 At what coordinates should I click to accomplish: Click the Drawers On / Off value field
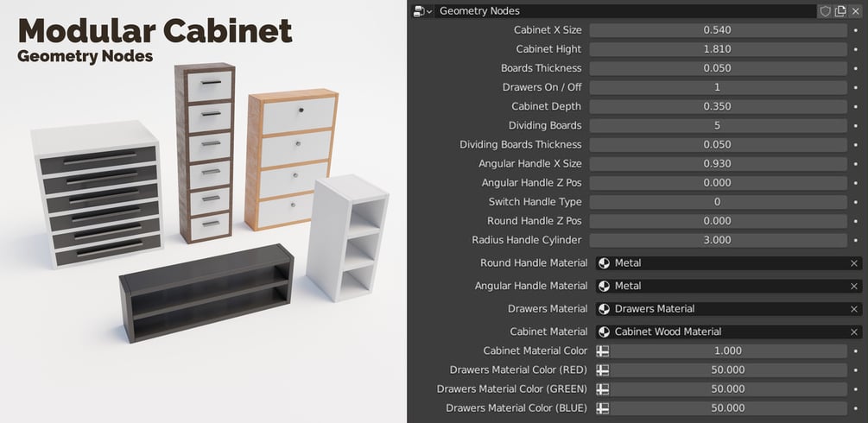(718, 87)
